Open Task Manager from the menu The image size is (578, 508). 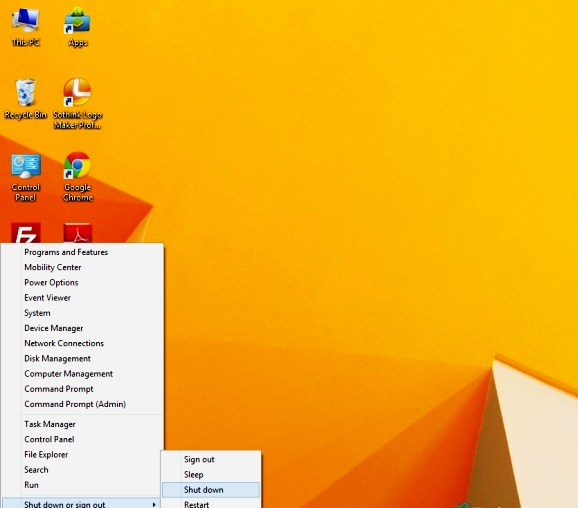pos(82,424)
